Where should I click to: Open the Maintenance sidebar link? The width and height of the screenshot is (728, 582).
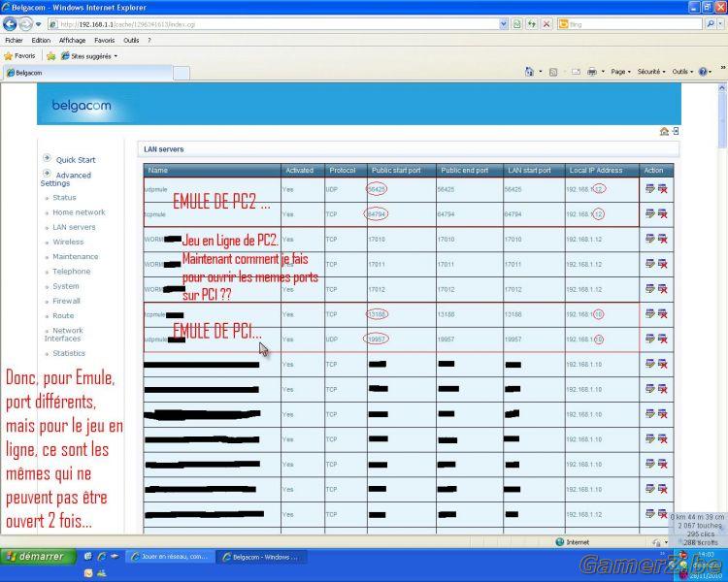(x=75, y=257)
